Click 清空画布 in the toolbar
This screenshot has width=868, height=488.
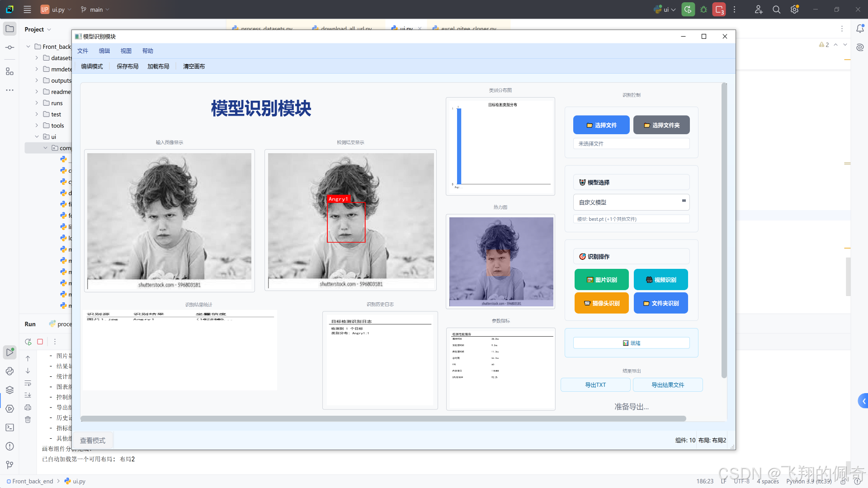point(194,66)
